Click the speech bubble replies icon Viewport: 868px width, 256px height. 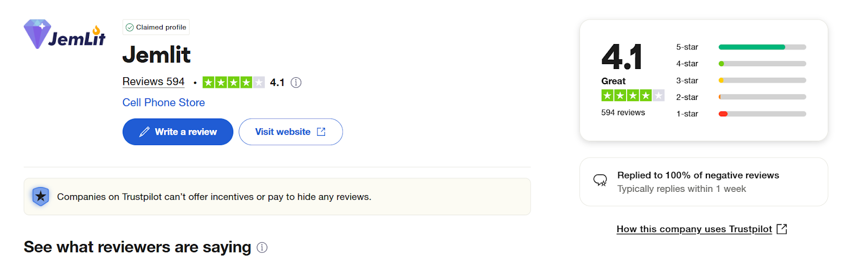pos(600,180)
